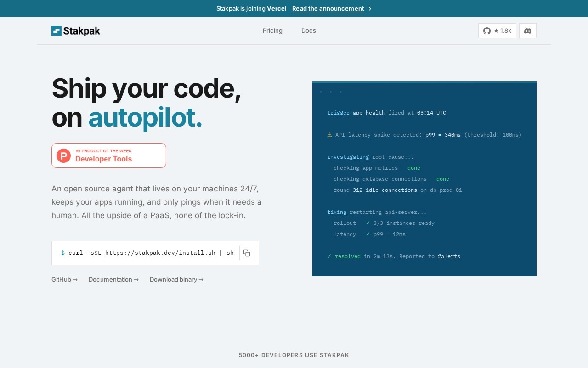Click the 'latency p99 = 12ms' line
This screenshot has height=368, width=588.
click(369, 234)
